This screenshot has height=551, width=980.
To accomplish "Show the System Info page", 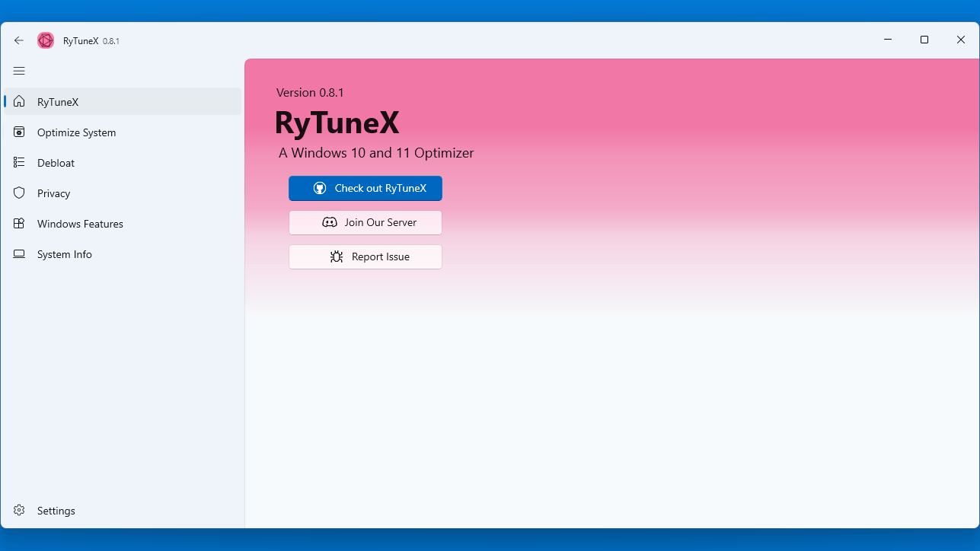I will pyautogui.click(x=123, y=254).
